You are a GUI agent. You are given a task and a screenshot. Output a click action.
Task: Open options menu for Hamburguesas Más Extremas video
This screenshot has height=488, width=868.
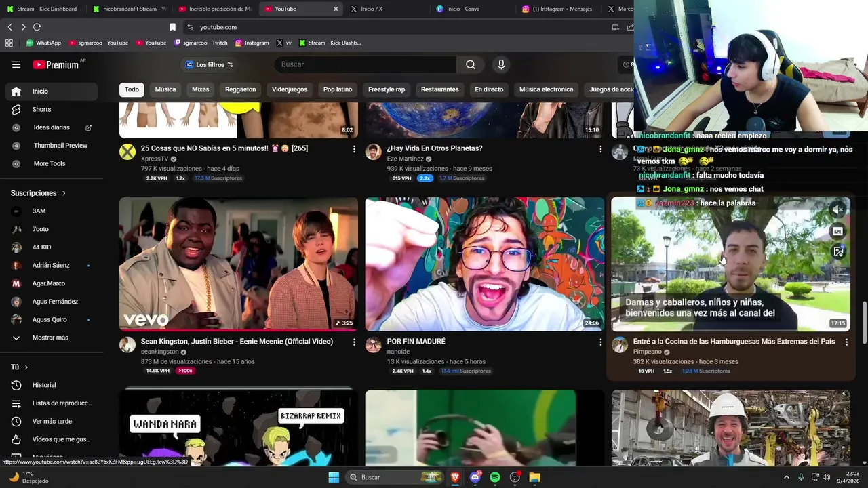click(846, 342)
